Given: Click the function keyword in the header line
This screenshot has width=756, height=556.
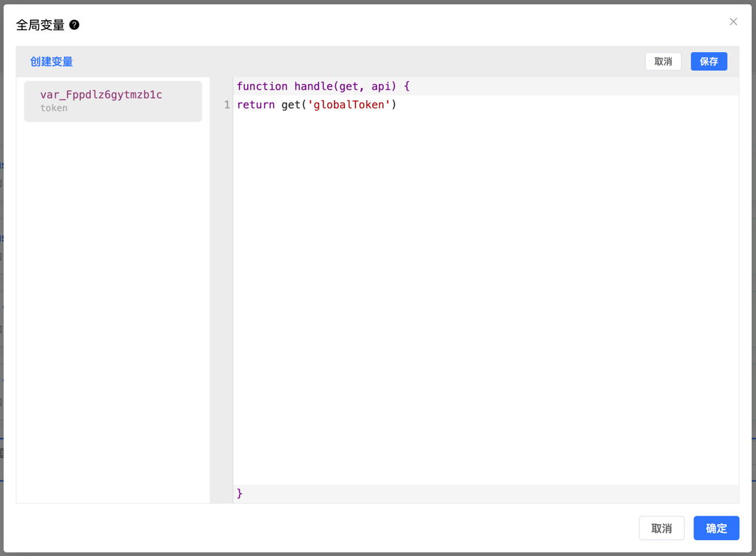Looking at the screenshot, I should click(x=262, y=86).
